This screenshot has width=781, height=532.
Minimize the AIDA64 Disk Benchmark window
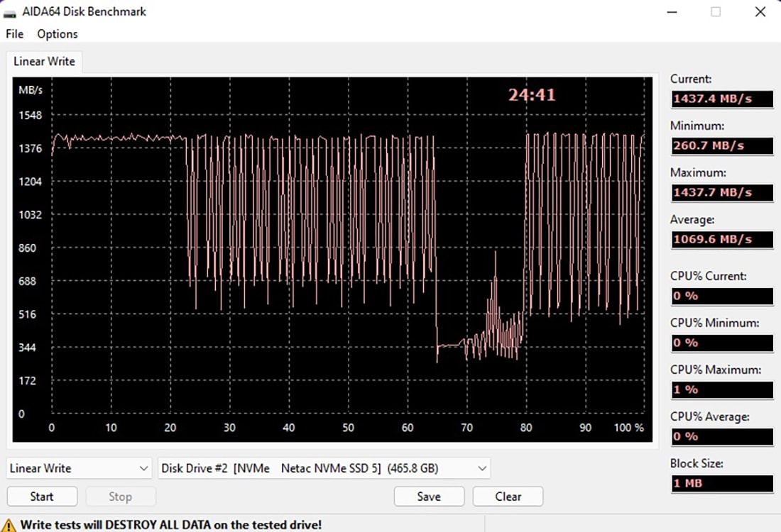pyautogui.click(x=669, y=12)
